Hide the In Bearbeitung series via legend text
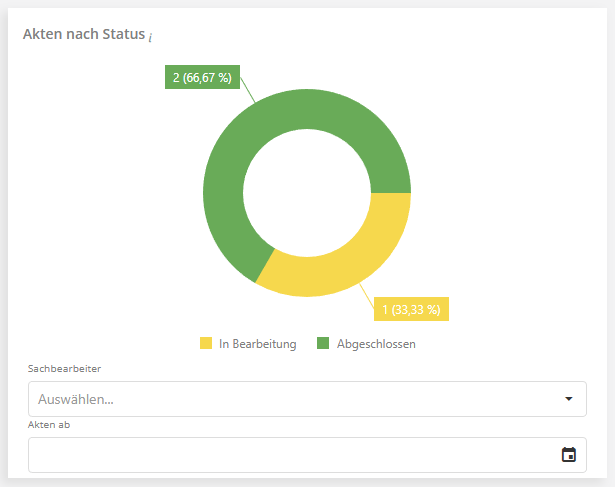 (257, 344)
